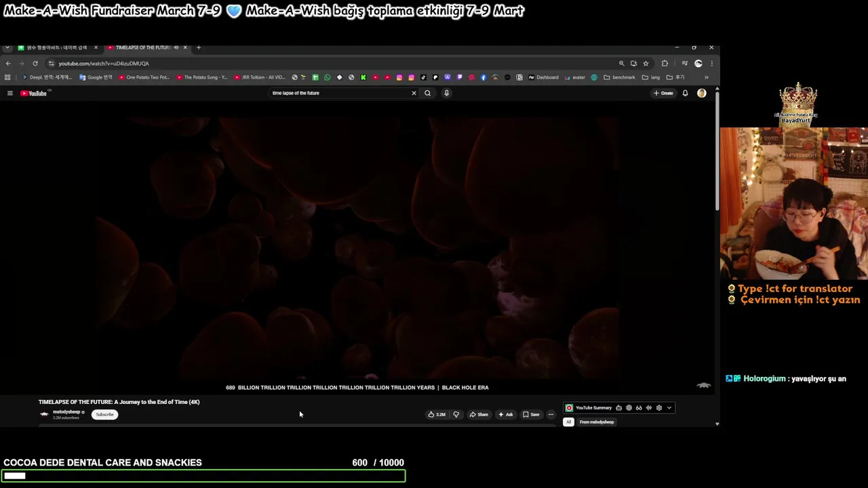Open the YouTube guide hamburger menu

[9, 93]
